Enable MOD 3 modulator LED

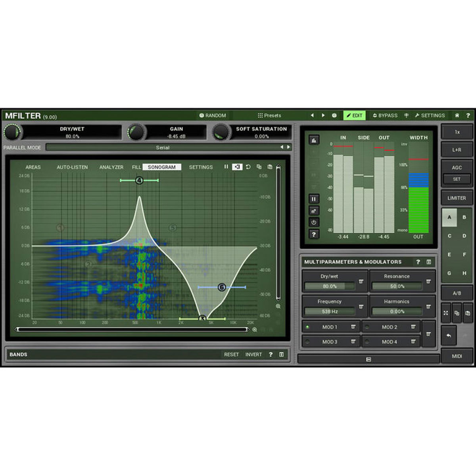tap(307, 342)
